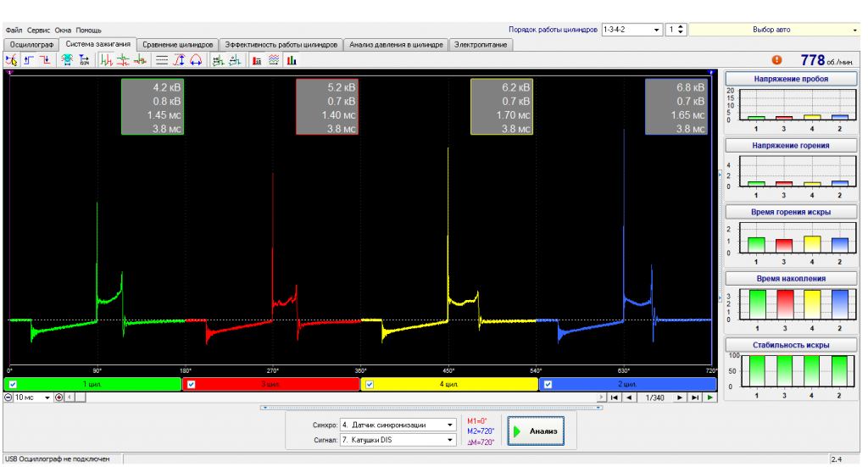Toggle the 2 цил. checkbox
Screen dimensions: 868x467
click(x=548, y=384)
